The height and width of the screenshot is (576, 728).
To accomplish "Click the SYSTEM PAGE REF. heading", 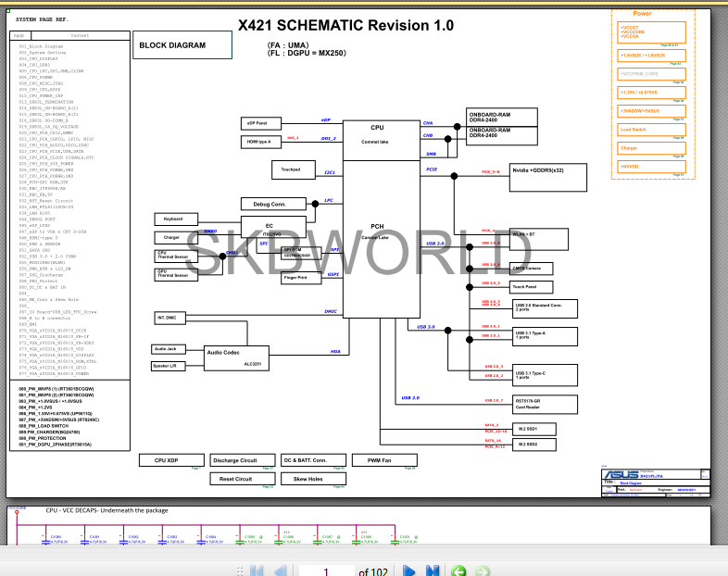I will coord(42,19).
